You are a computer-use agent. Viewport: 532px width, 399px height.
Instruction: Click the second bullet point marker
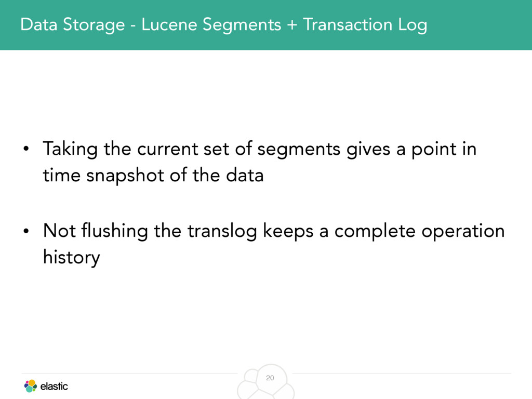(x=26, y=231)
